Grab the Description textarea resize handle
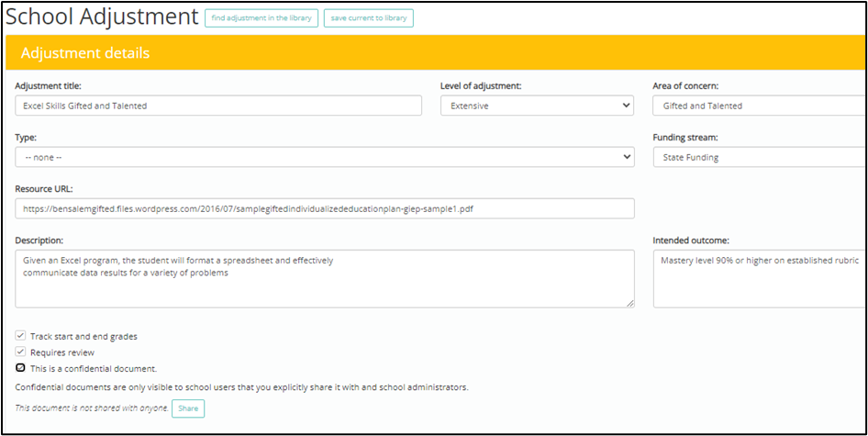868x436 pixels. click(x=630, y=303)
